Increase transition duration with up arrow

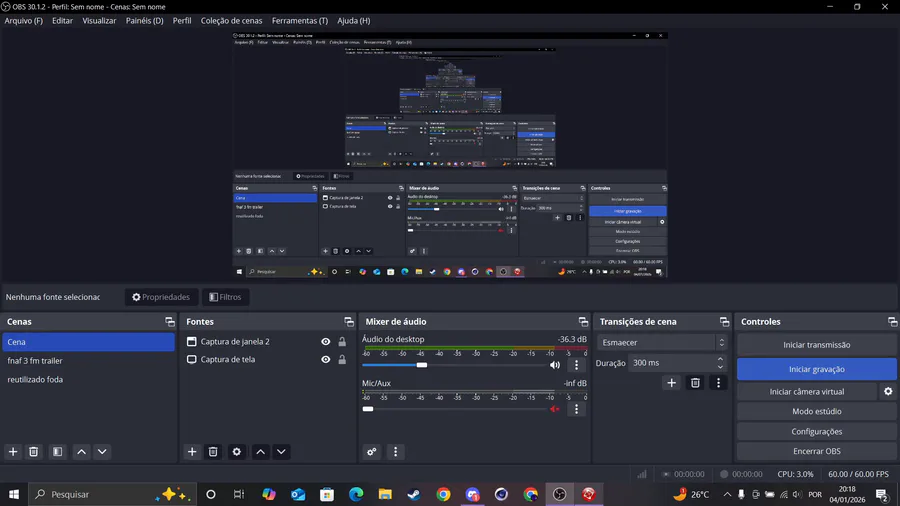pyautogui.click(x=720, y=359)
